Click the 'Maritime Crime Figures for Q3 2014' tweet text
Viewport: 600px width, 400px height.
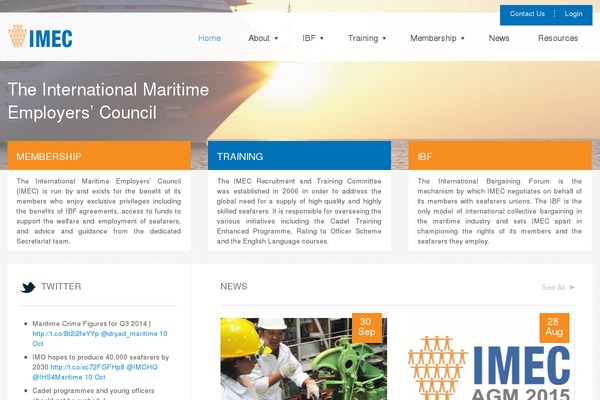click(91, 324)
